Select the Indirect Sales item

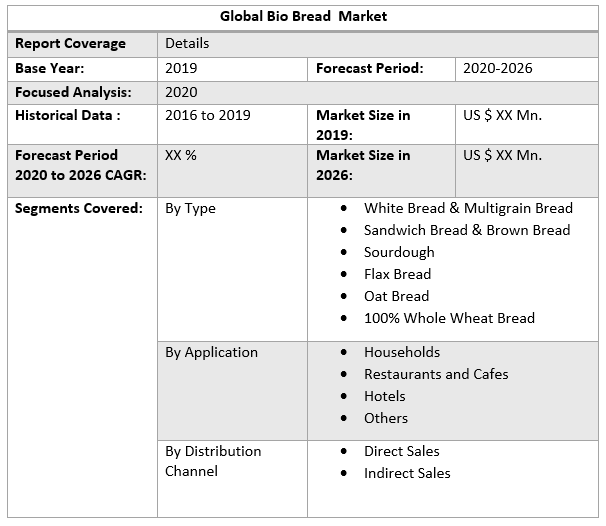click(407, 473)
